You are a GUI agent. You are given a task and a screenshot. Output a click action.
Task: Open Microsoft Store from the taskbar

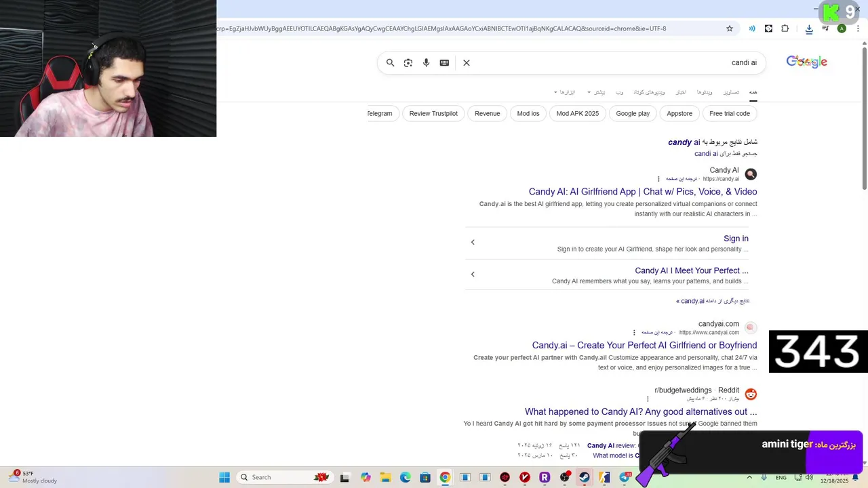pyautogui.click(x=425, y=477)
